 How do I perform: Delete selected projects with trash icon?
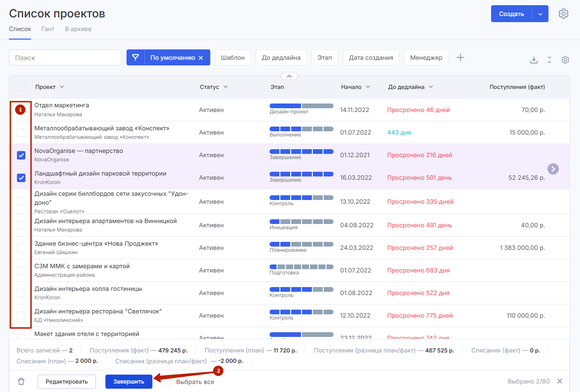click(x=21, y=382)
